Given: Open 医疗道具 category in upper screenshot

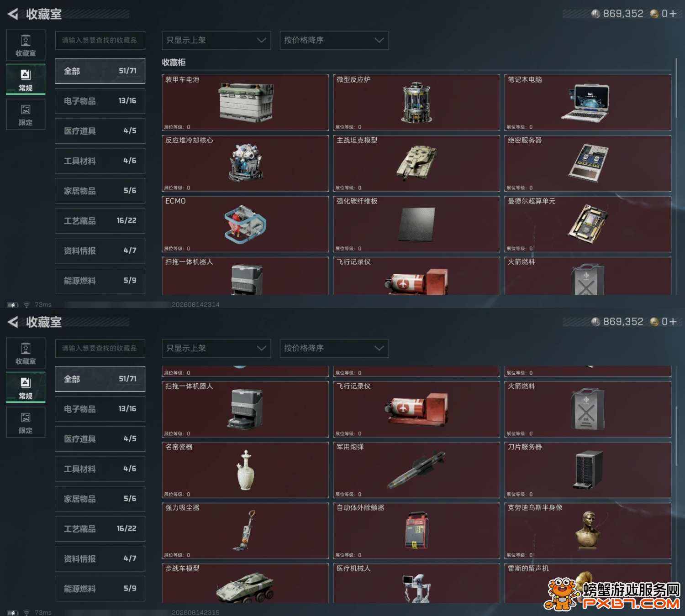Looking at the screenshot, I should (x=100, y=131).
